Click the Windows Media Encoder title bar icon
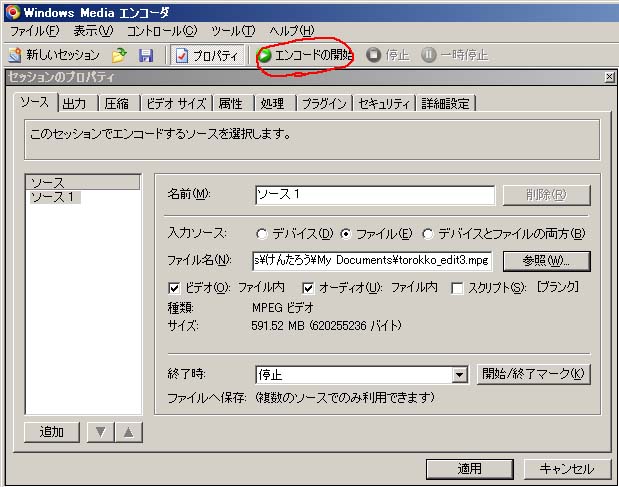Image resolution: width=619 pixels, height=487 pixels. click(13, 13)
